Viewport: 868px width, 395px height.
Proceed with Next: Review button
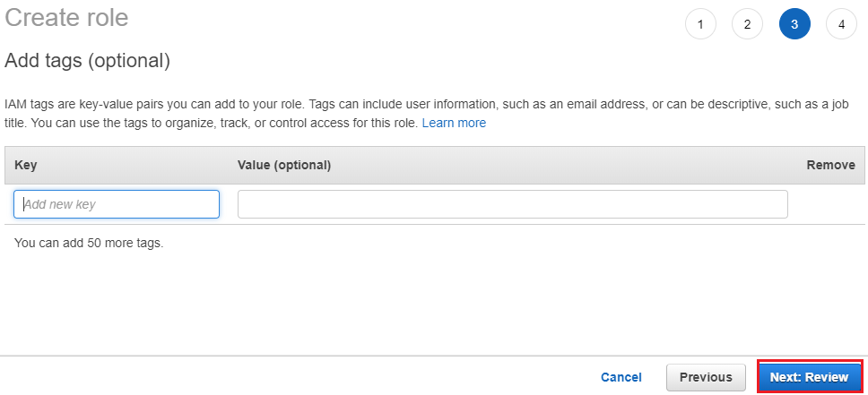[x=809, y=377]
